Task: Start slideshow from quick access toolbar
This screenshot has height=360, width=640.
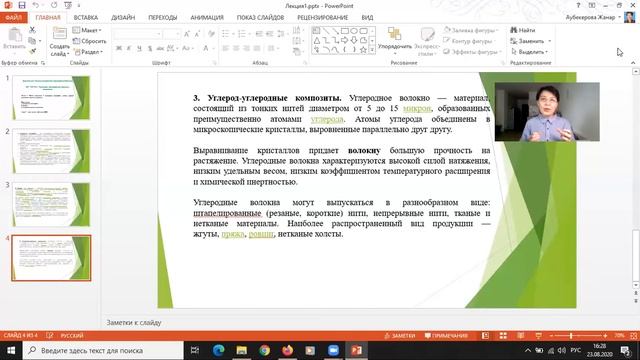Action: [x=68, y=5]
